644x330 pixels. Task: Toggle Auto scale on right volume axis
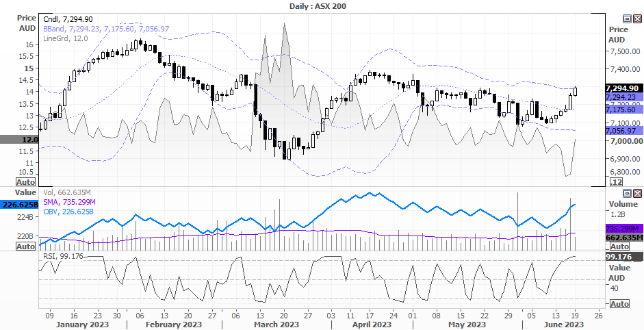620,246
